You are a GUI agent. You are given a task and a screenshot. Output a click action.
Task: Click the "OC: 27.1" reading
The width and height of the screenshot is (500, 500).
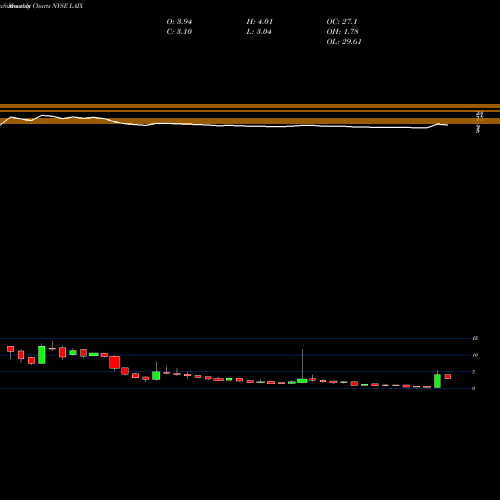342,22
